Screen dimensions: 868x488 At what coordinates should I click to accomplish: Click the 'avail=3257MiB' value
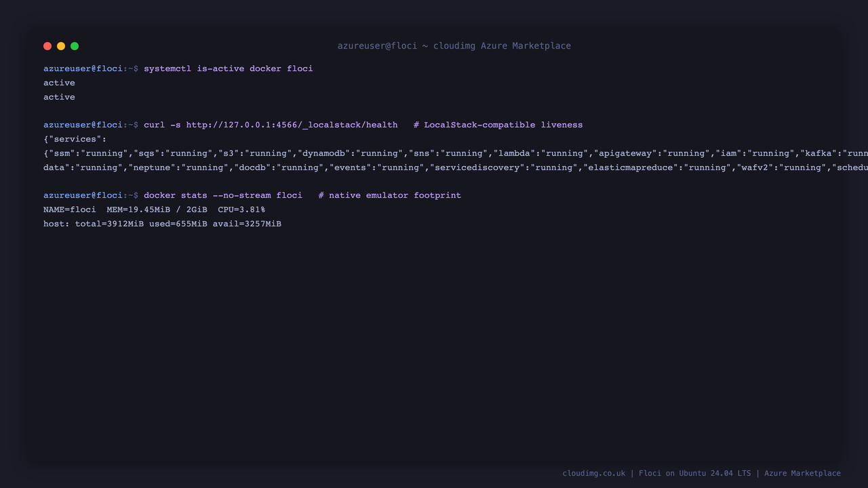tap(247, 224)
